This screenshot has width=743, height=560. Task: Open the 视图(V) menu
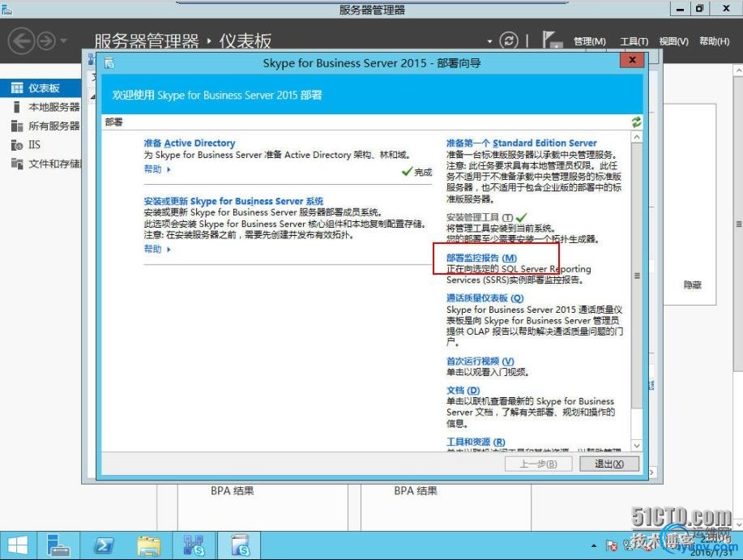(673, 41)
